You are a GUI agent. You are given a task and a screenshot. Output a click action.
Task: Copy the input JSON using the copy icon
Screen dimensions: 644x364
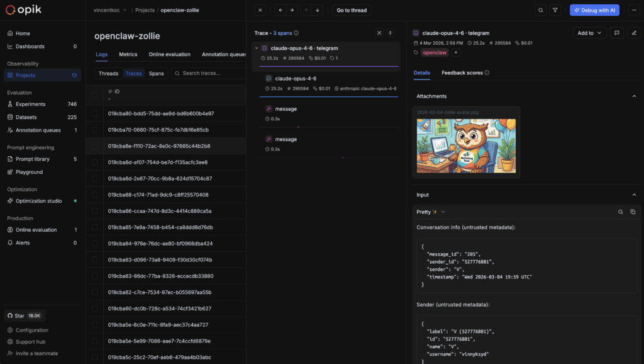pos(633,212)
